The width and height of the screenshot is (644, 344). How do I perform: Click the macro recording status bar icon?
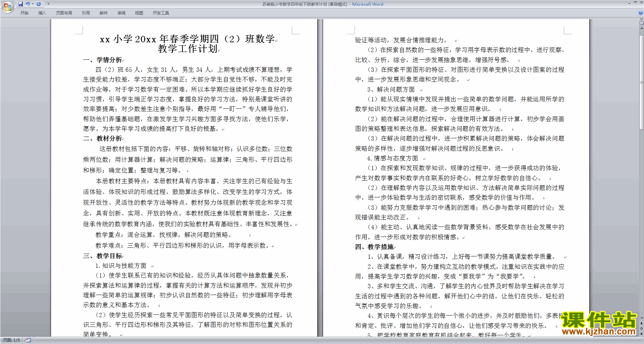pos(28,340)
